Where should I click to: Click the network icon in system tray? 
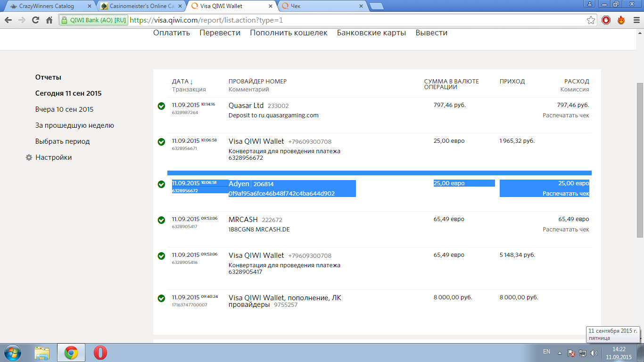[x=583, y=353]
